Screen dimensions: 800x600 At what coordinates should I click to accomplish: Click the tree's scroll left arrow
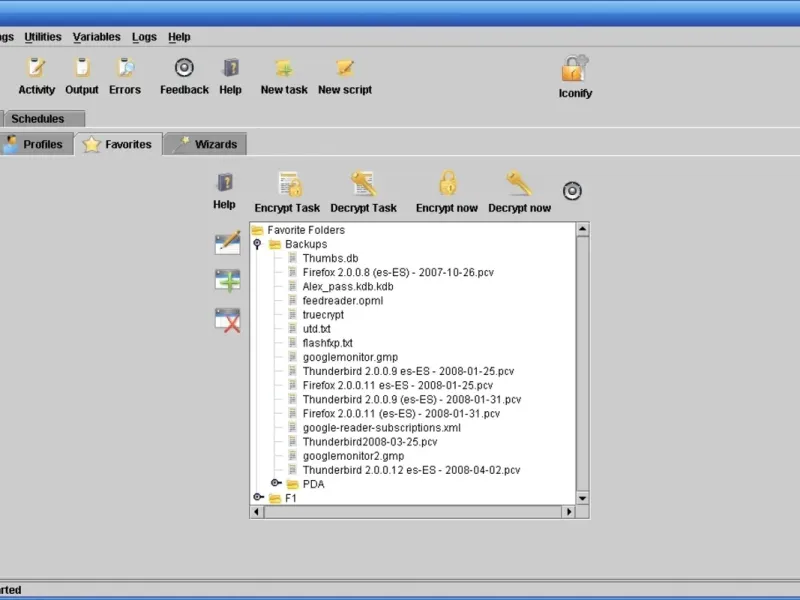click(257, 512)
